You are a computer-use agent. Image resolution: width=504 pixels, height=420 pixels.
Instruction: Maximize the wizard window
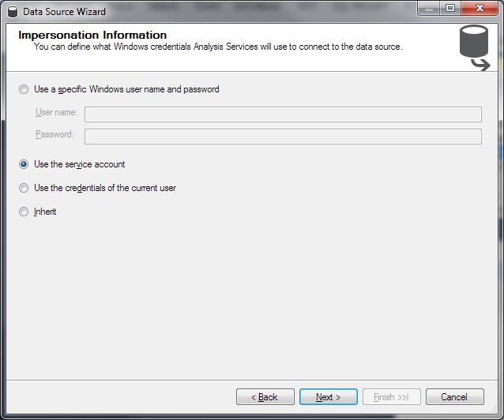point(451,9)
